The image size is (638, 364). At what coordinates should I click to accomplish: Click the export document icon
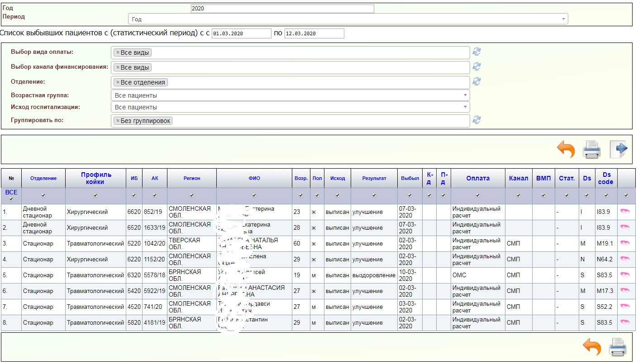pyautogui.click(x=619, y=149)
